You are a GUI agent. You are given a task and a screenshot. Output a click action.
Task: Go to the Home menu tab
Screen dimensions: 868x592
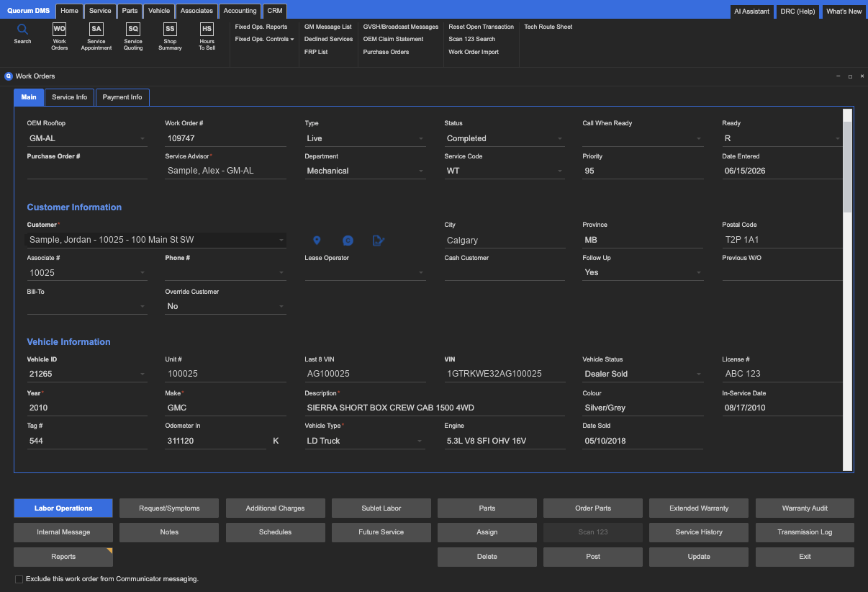[69, 11]
